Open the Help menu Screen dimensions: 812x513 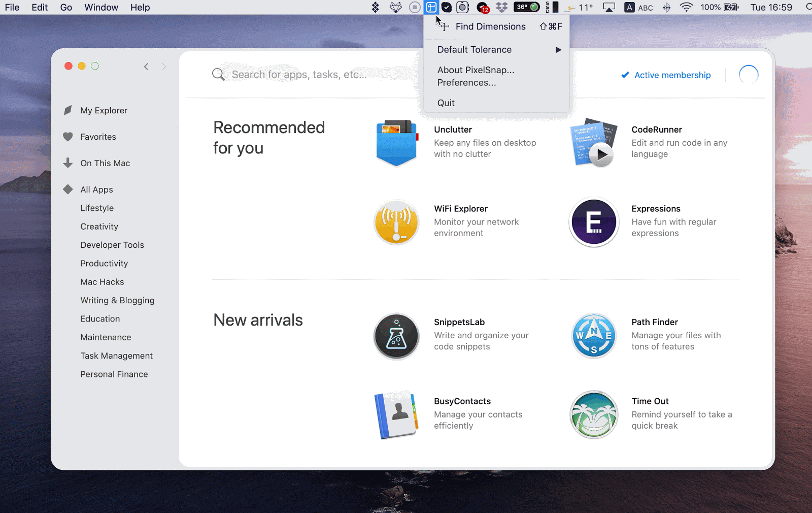[x=140, y=7]
